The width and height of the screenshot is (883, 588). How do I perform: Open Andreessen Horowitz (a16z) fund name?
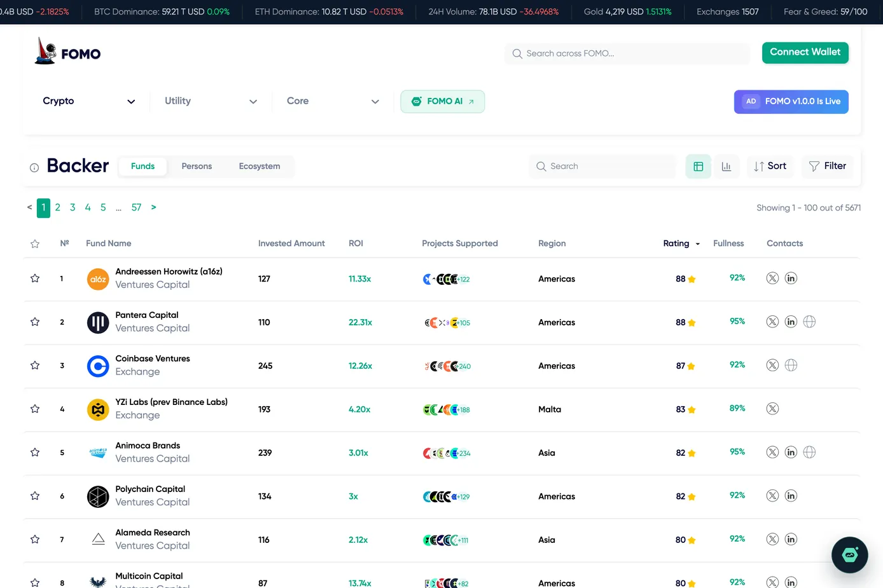tap(169, 271)
